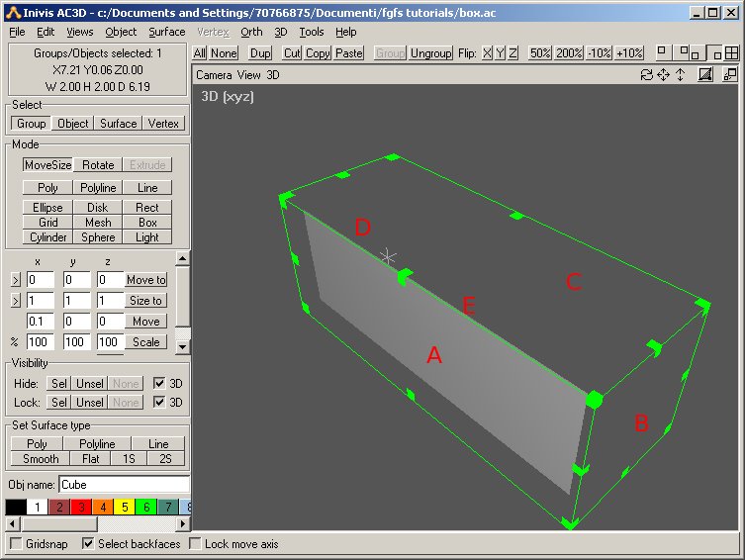Click the Obj name field containing Cube

click(124, 485)
